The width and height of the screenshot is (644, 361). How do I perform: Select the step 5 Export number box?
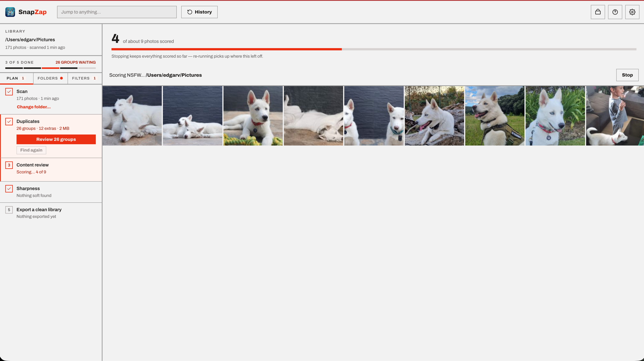click(x=9, y=210)
